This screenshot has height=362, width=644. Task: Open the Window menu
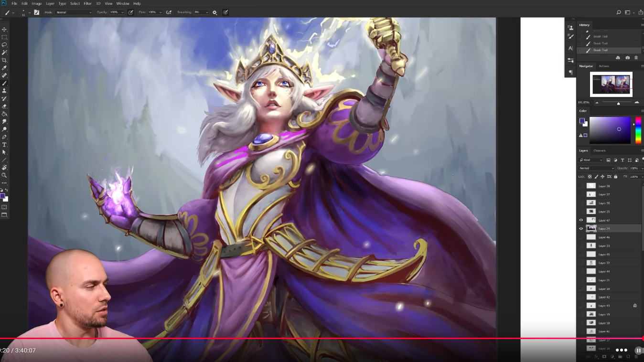pyautogui.click(x=123, y=3)
